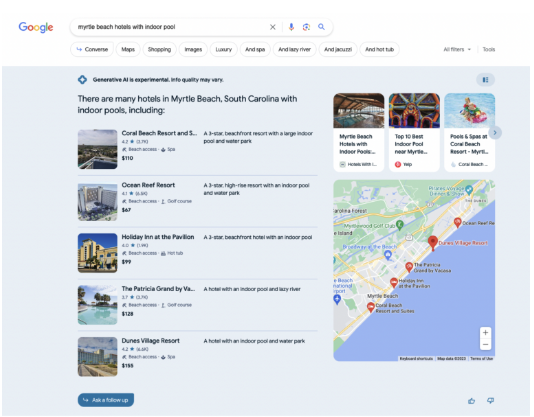Click Coral Beach Resort thumbnail photo

(x=97, y=149)
